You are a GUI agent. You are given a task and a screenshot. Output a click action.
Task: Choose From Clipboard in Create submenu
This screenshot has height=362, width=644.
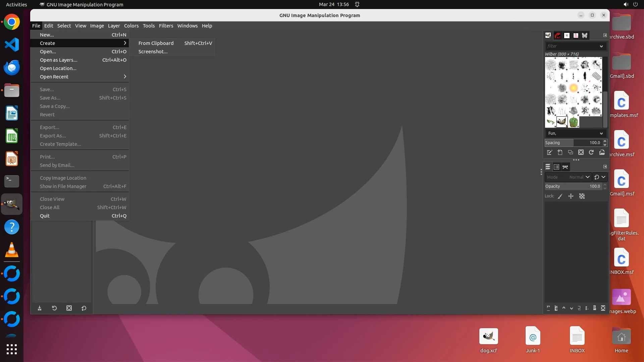coord(156,43)
